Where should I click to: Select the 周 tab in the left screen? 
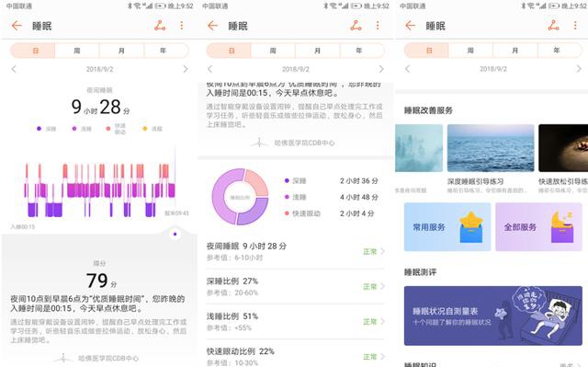77,51
